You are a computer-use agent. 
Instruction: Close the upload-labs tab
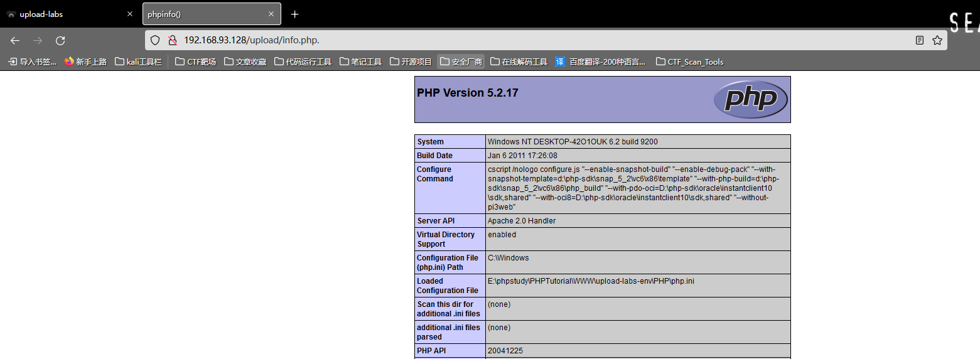coord(130,14)
